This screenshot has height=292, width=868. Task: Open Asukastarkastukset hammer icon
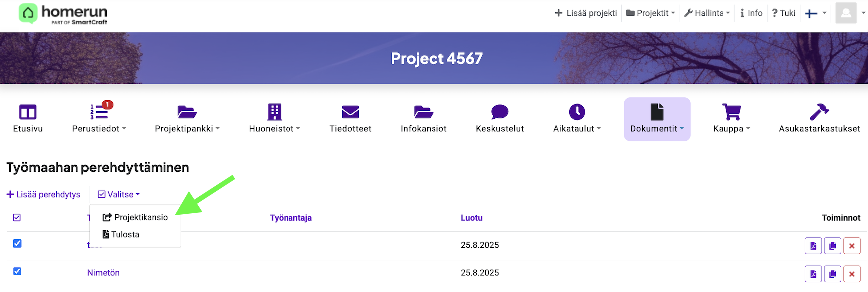point(819,112)
